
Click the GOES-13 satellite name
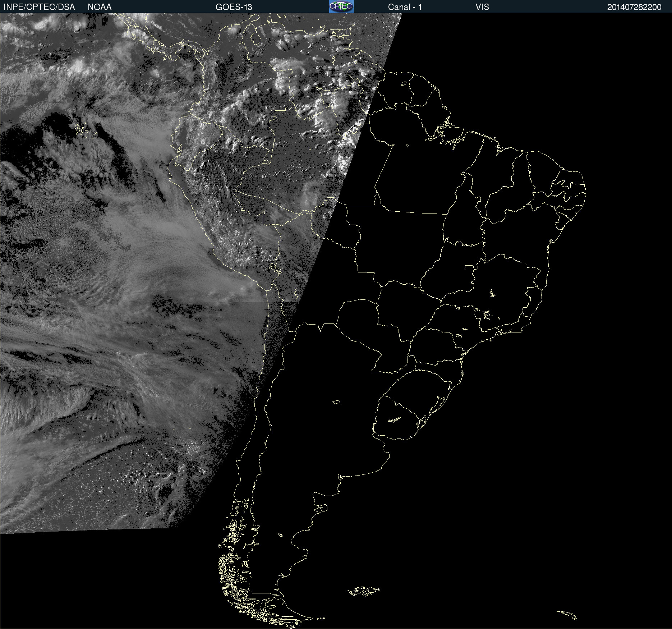pos(234,7)
